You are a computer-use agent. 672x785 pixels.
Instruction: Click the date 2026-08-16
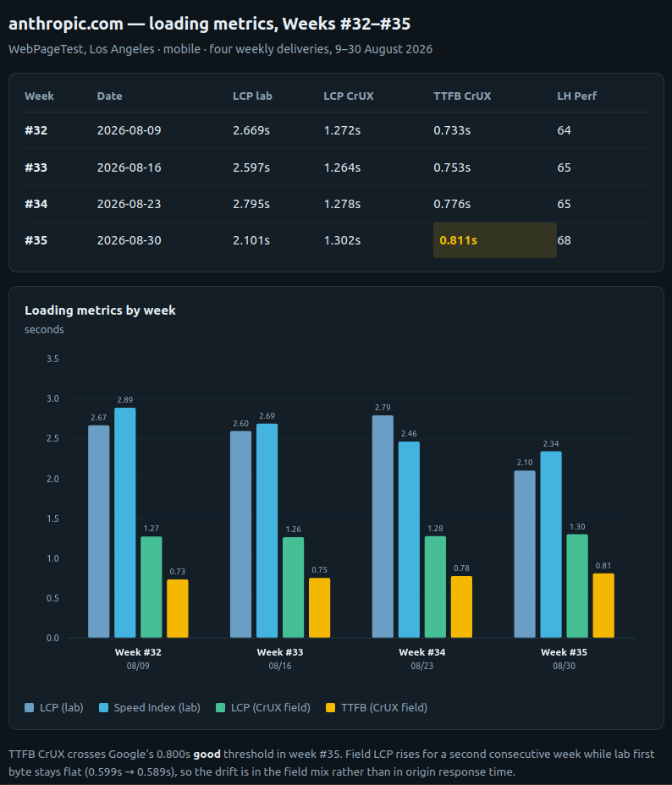tap(129, 167)
